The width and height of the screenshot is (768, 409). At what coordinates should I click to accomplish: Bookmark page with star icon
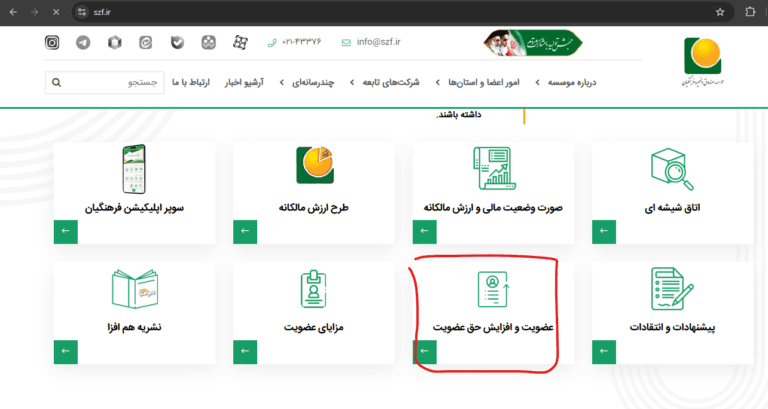click(x=720, y=12)
